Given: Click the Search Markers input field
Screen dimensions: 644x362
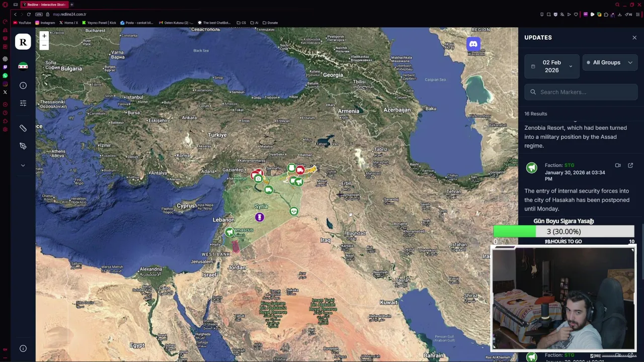Looking at the screenshot, I should point(581,92).
